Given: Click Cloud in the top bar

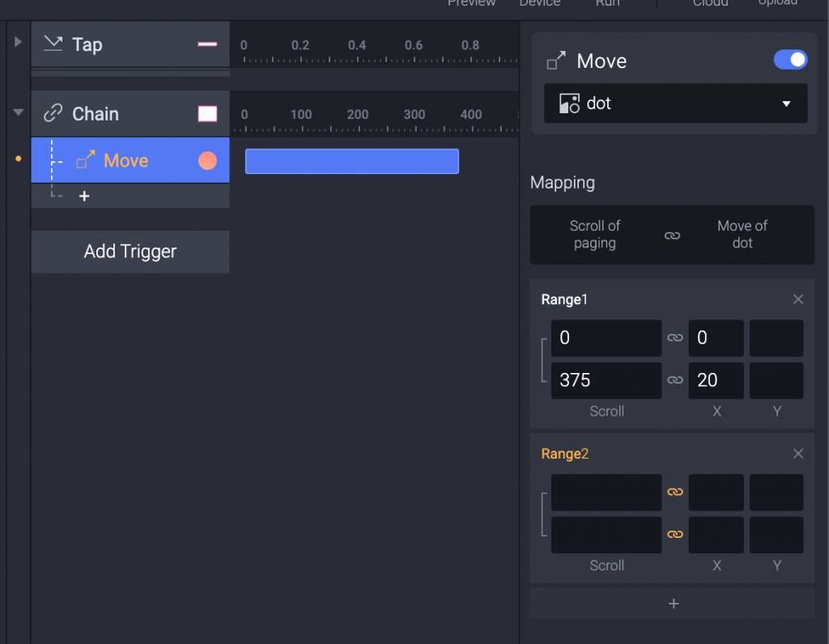Looking at the screenshot, I should (710, 2).
